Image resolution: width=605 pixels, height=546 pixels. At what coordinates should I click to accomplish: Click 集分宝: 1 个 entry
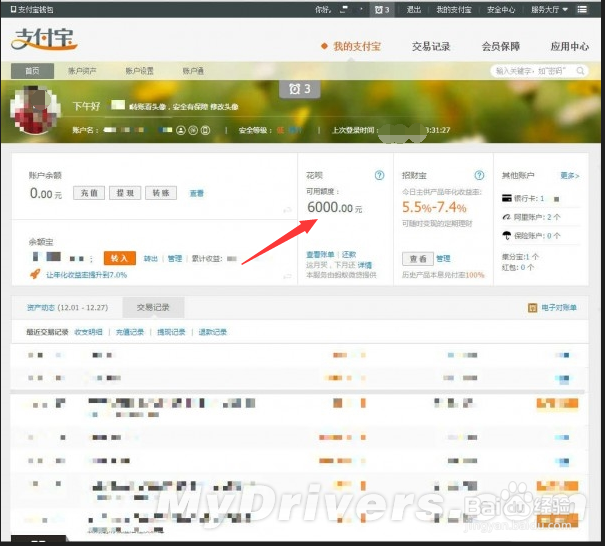pos(520,257)
